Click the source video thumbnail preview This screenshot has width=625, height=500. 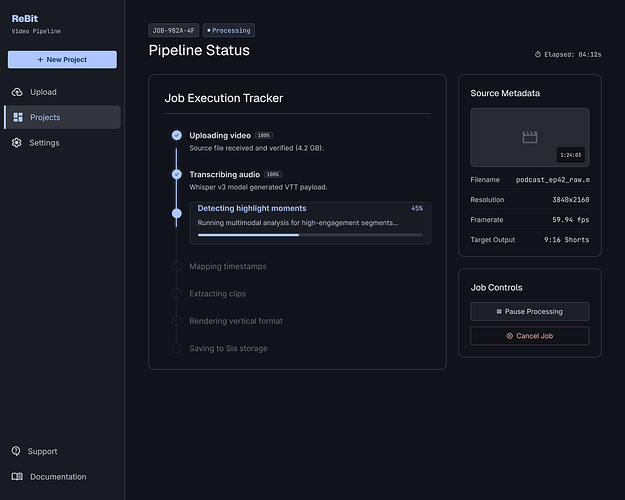point(530,137)
